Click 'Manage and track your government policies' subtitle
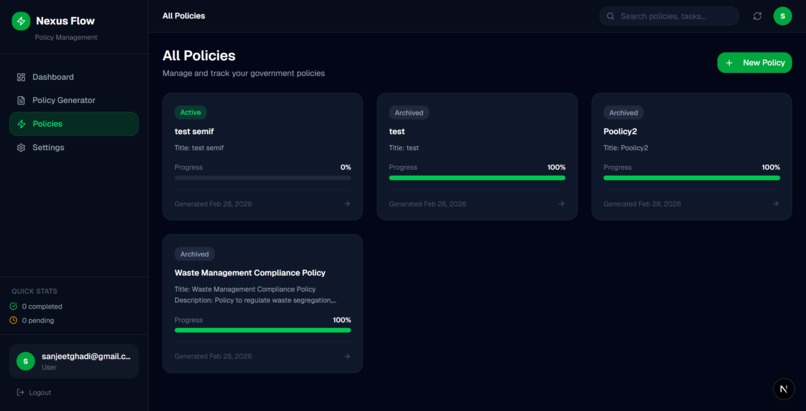The width and height of the screenshot is (806, 411). coord(244,73)
